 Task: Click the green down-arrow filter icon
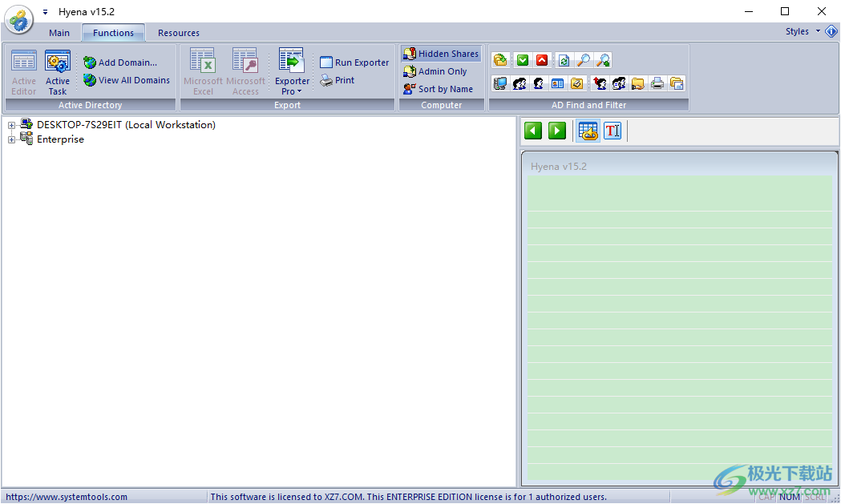click(522, 60)
